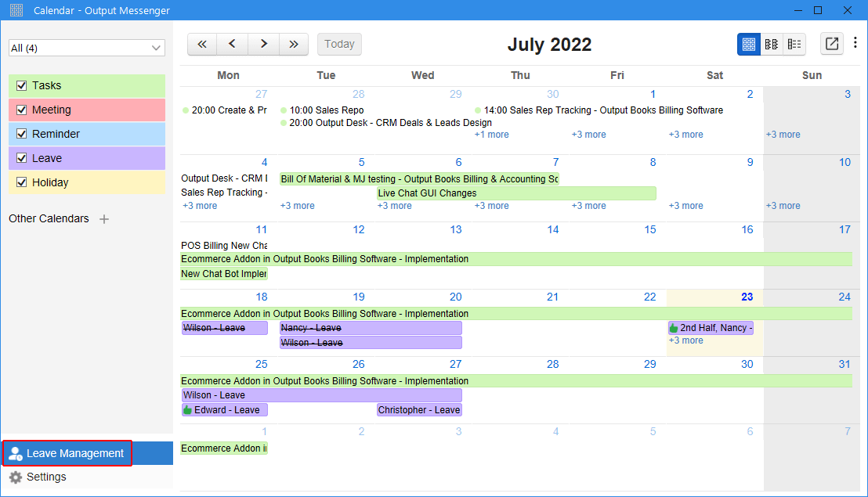Open Bill Of Material & MJ testing event
The height and width of the screenshot is (497, 868).
click(419, 179)
